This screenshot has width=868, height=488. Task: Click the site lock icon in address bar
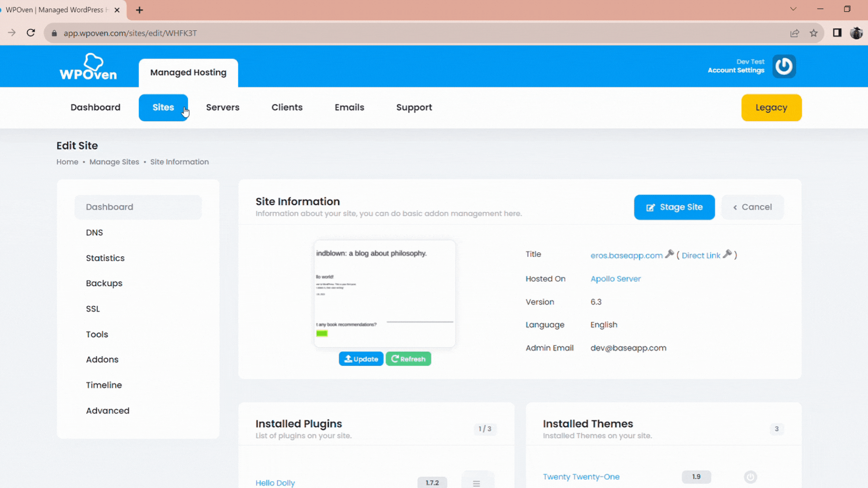click(x=54, y=33)
